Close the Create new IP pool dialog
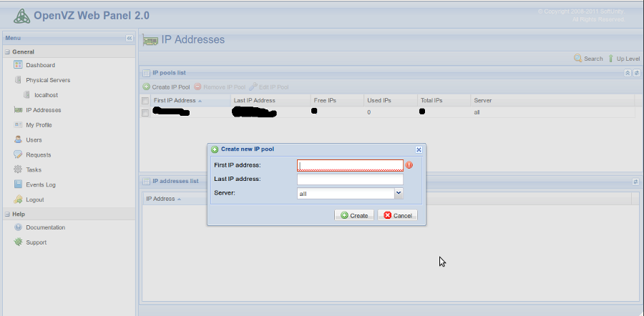This screenshot has width=644, height=316. click(419, 150)
